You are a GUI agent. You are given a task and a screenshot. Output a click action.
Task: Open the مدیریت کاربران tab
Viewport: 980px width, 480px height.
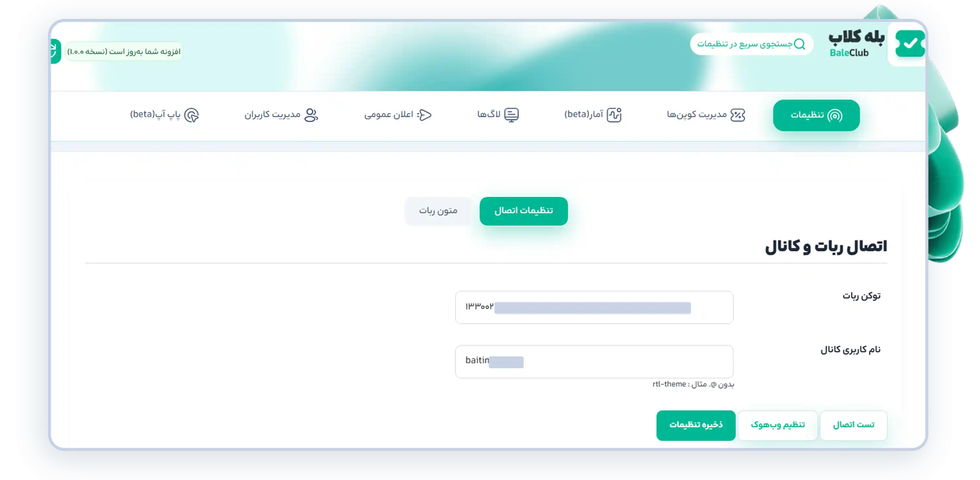click(x=281, y=115)
